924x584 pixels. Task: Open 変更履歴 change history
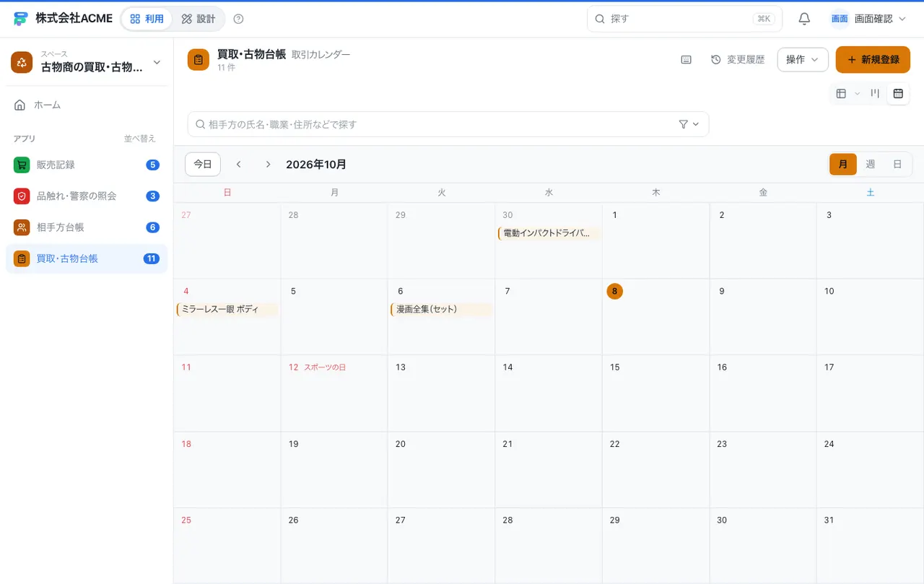tap(738, 60)
